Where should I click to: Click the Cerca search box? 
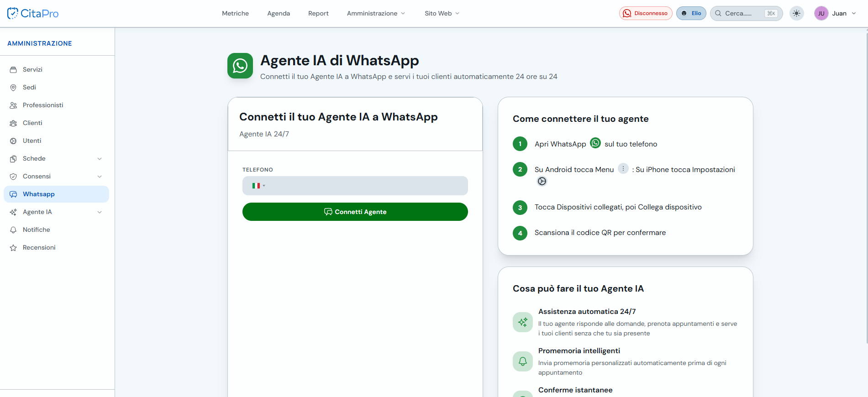pyautogui.click(x=747, y=13)
